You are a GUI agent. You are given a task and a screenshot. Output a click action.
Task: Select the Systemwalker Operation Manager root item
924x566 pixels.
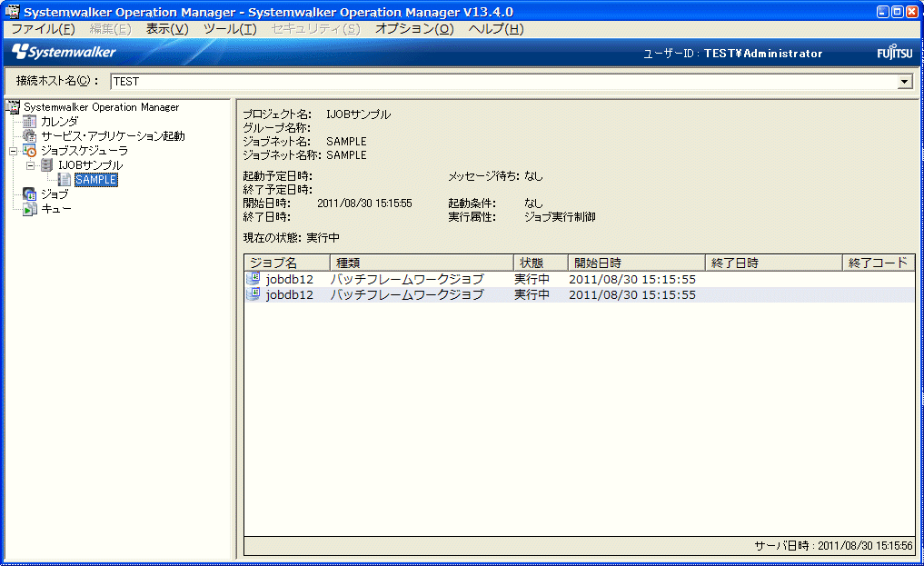[x=102, y=107]
